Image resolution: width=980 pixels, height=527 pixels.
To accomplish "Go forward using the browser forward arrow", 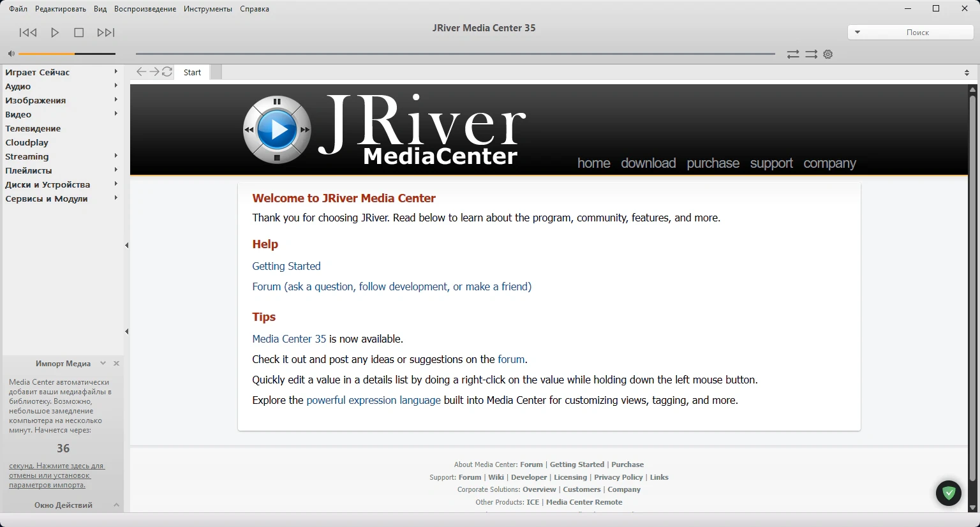I will (x=154, y=72).
